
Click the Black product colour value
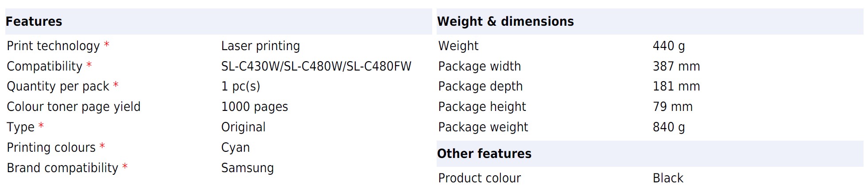pos(668,178)
